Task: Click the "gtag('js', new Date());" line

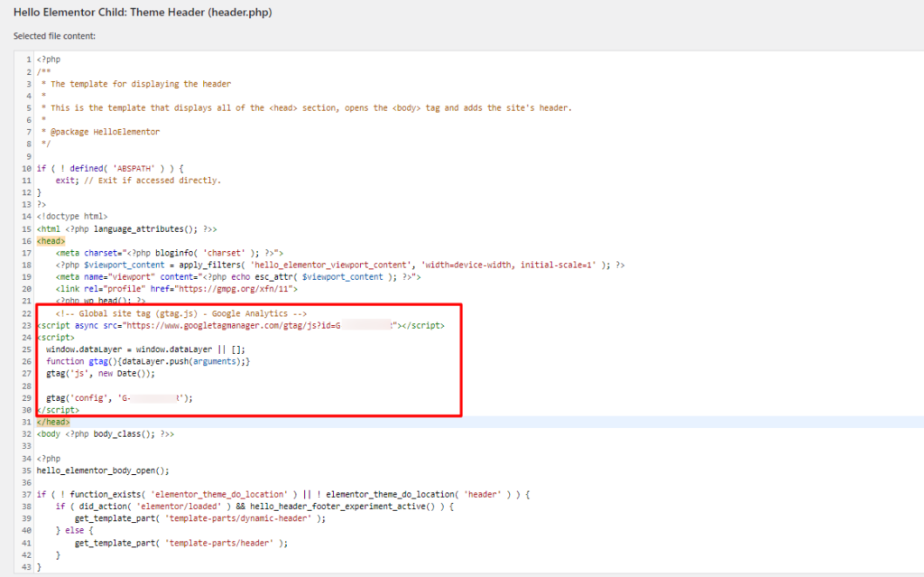Action: 100,374
